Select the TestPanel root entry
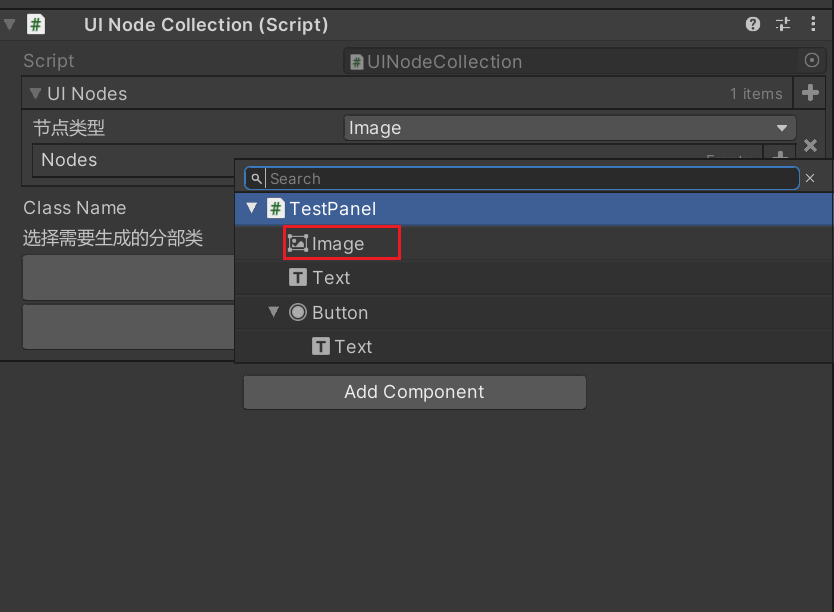The width and height of the screenshot is (834, 612). (x=332, y=209)
